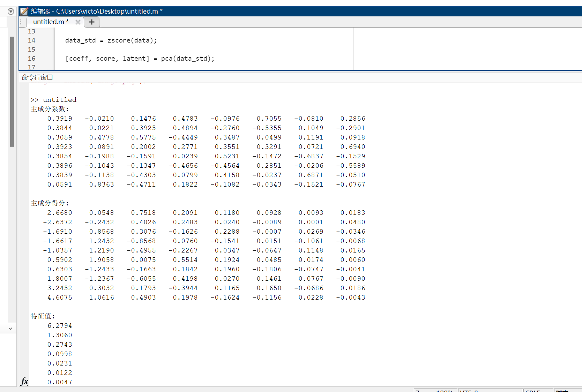
Task: Click eigenvalue 0.0231
Action: (60, 363)
